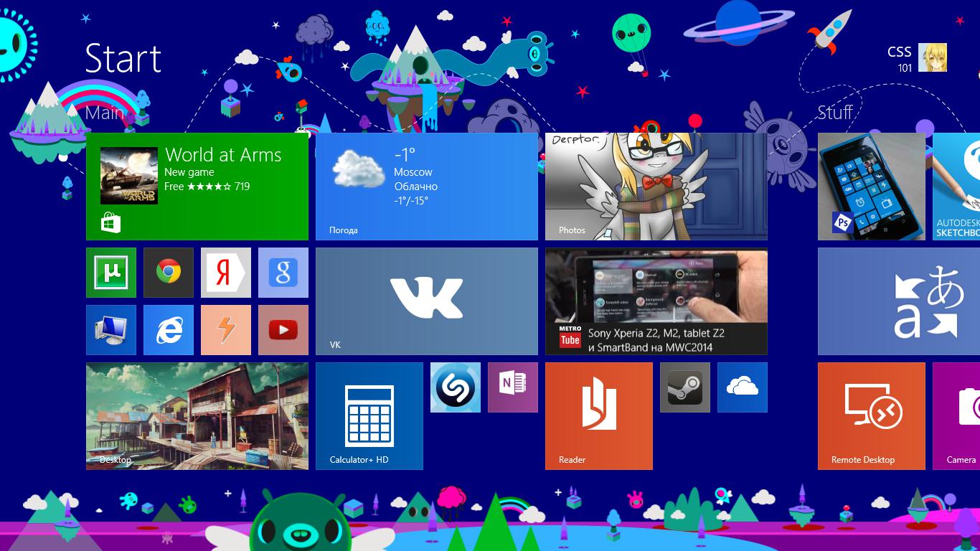The width and height of the screenshot is (980, 551).
Task: Launch the Remote Desktop tile
Action: [x=872, y=416]
